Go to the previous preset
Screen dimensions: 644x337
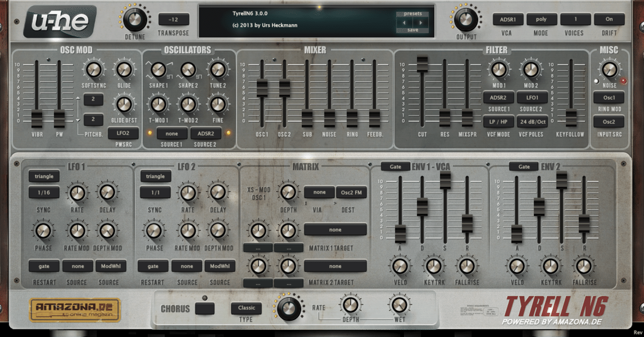click(x=404, y=23)
